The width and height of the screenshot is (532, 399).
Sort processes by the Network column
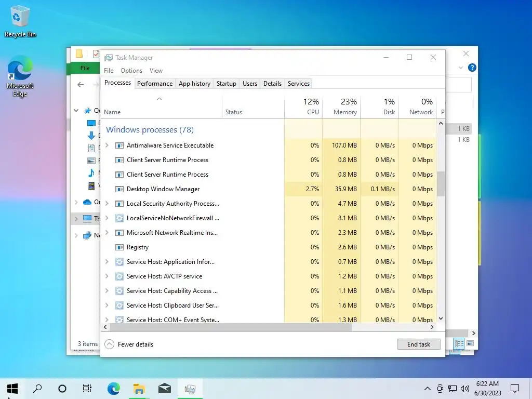tap(417, 107)
